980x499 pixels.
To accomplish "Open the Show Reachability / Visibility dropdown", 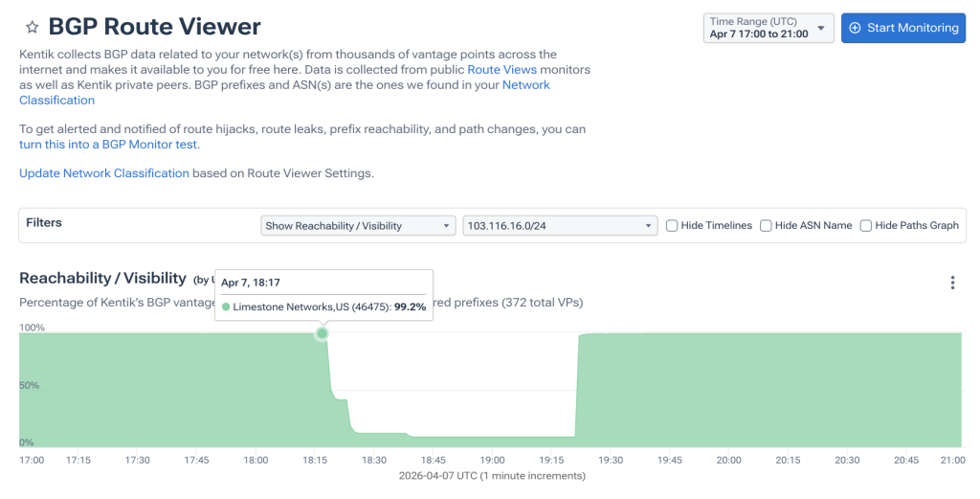I will click(358, 226).
